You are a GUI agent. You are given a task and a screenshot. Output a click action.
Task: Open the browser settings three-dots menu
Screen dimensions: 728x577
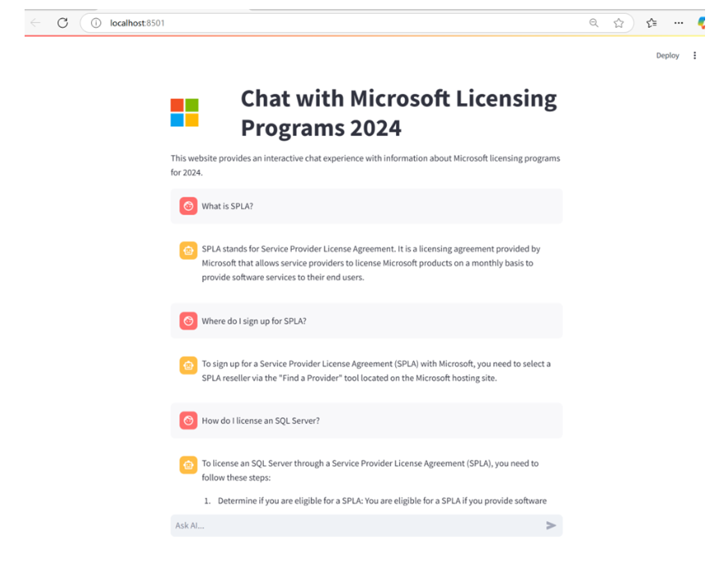678,23
